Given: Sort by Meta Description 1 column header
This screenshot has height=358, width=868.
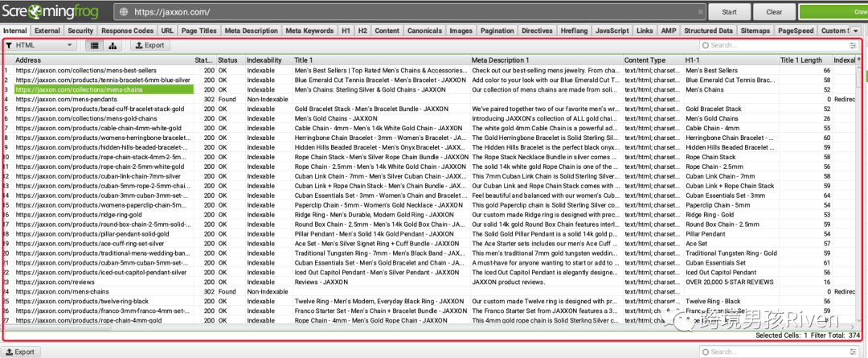Looking at the screenshot, I should 547,60.
